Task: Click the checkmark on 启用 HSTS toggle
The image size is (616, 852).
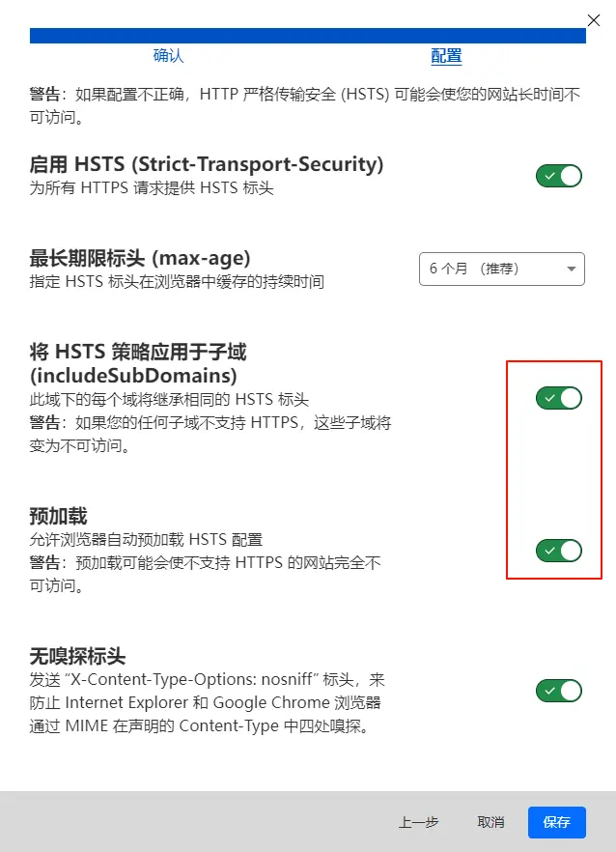Action: click(x=549, y=176)
